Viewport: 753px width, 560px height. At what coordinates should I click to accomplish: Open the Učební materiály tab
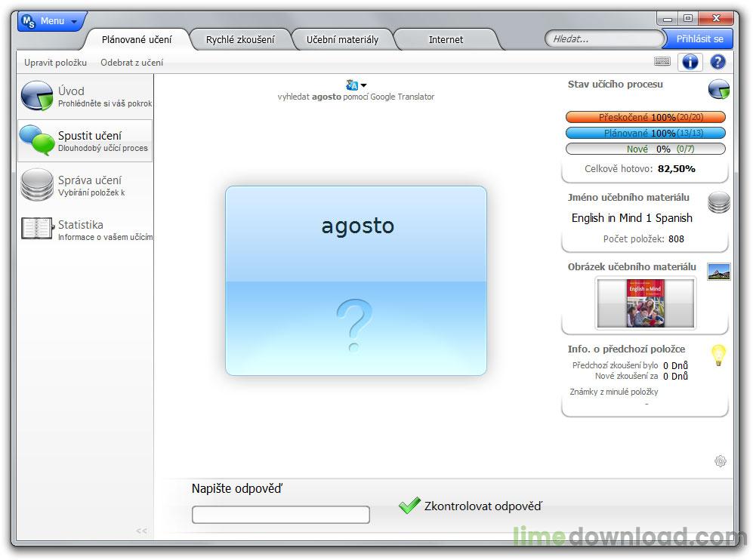click(342, 39)
